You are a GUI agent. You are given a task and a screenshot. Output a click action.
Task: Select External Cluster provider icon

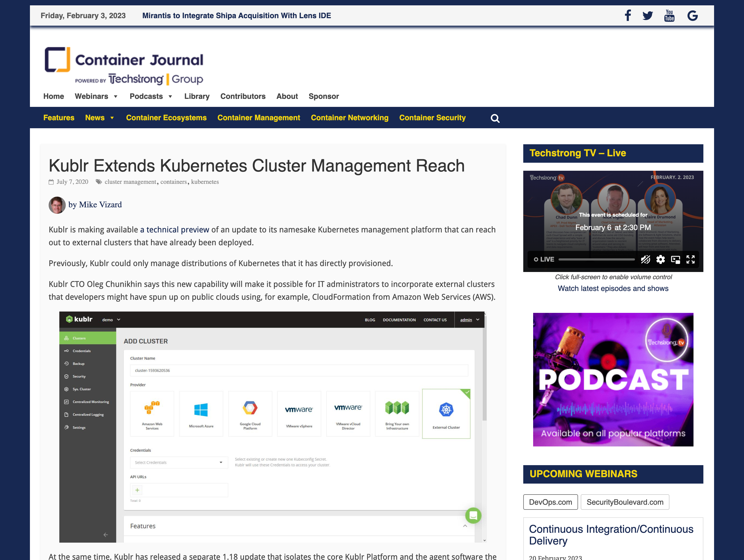coord(446,414)
